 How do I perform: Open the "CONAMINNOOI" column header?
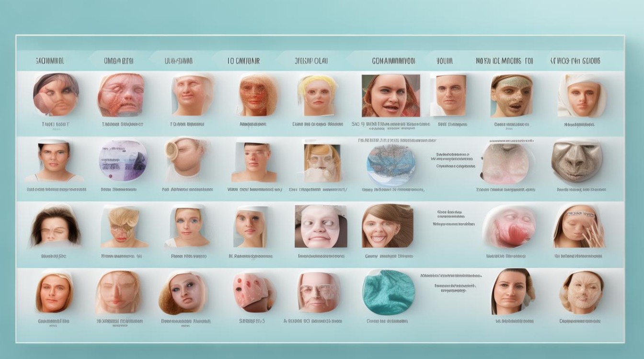tap(393, 61)
